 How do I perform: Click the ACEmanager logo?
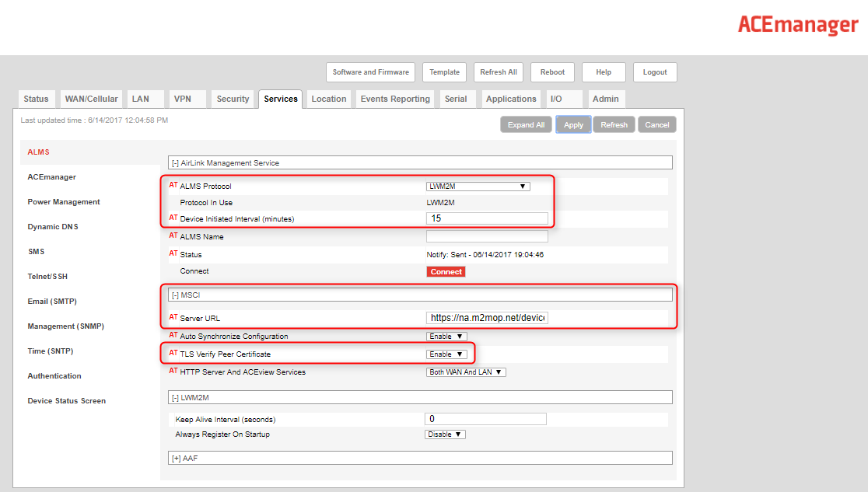point(797,25)
